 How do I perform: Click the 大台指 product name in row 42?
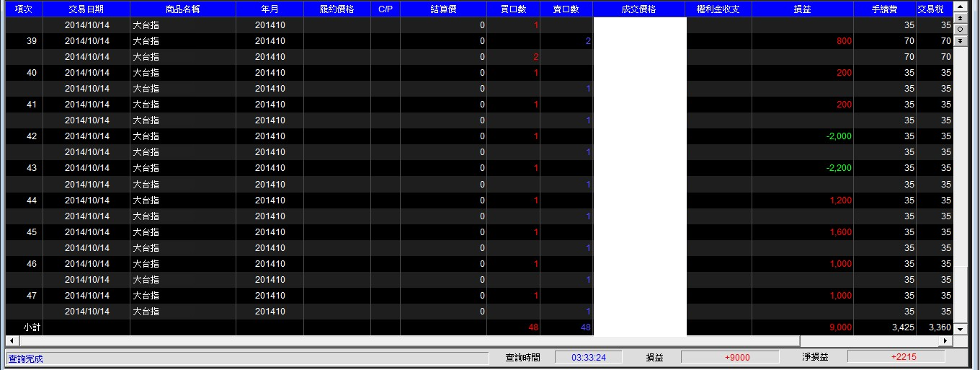(146, 136)
